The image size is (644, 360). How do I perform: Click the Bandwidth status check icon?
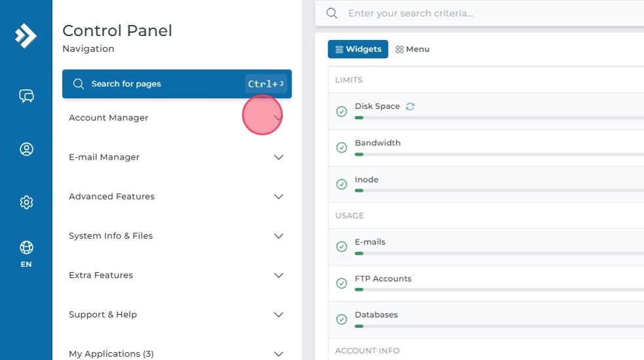[x=341, y=148]
